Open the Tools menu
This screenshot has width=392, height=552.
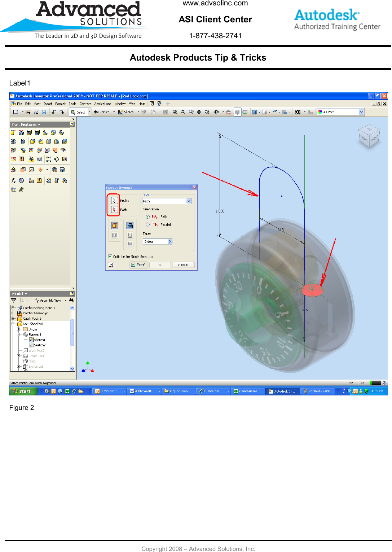72,104
